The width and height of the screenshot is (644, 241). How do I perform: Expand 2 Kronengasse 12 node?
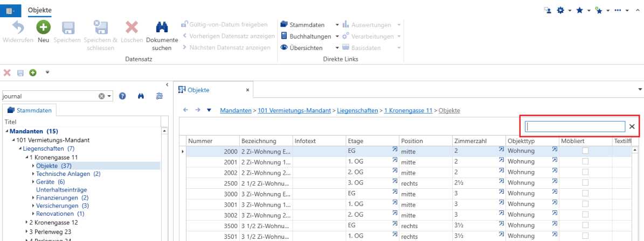pyautogui.click(x=27, y=223)
